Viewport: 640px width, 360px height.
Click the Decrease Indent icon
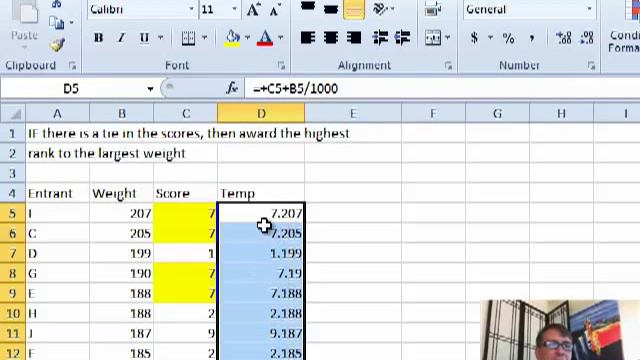coord(380,38)
